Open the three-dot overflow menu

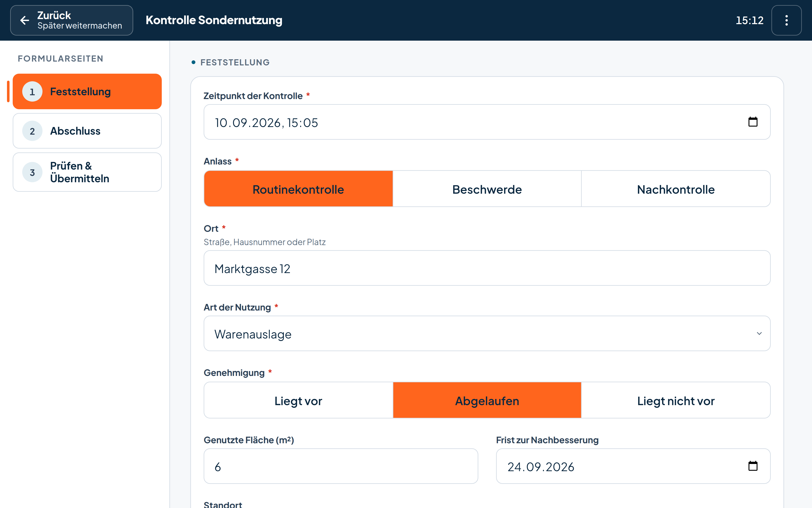pos(786,20)
